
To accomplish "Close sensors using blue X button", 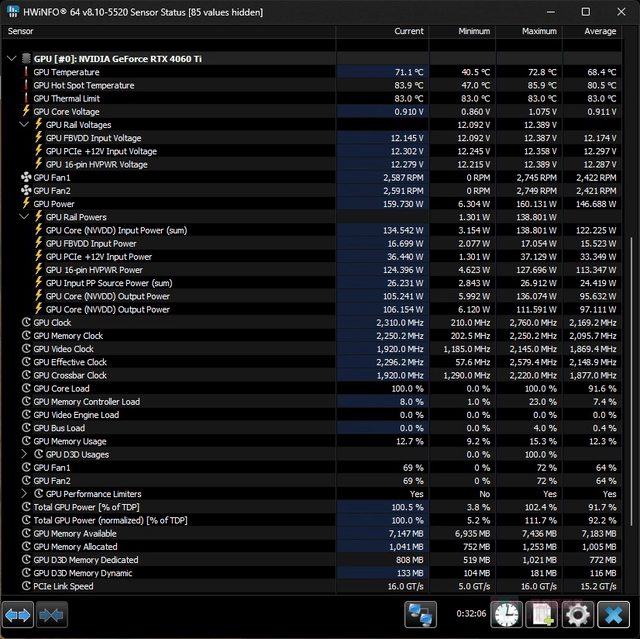I will pos(612,615).
